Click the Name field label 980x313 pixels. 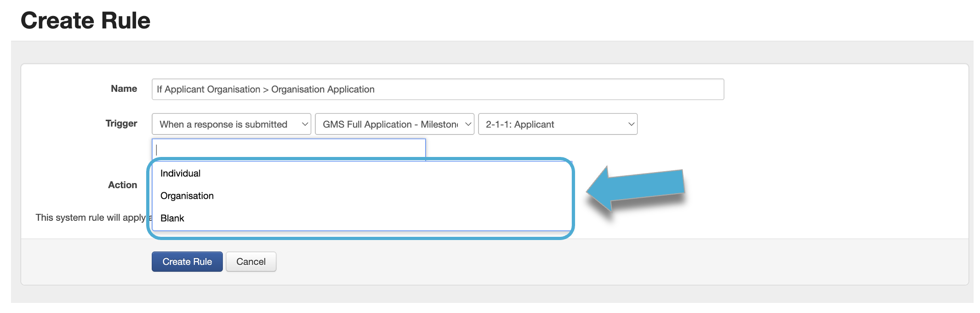point(124,89)
